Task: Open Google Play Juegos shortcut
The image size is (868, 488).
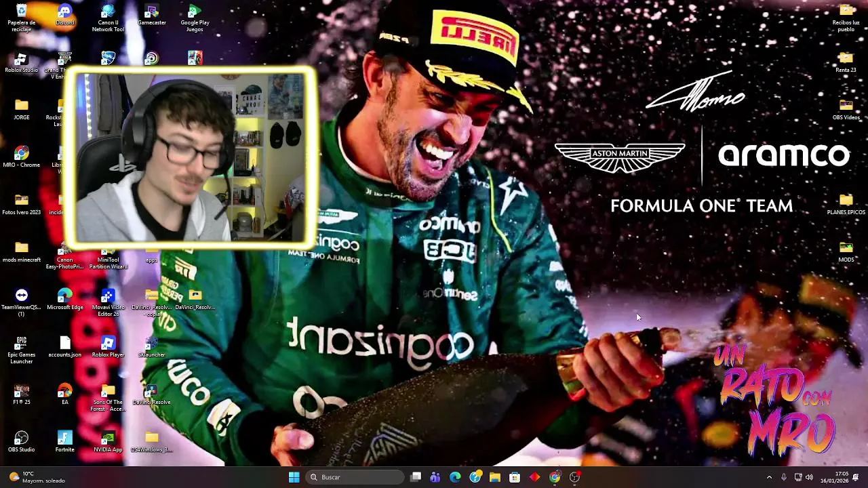Action: [x=195, y=18]
